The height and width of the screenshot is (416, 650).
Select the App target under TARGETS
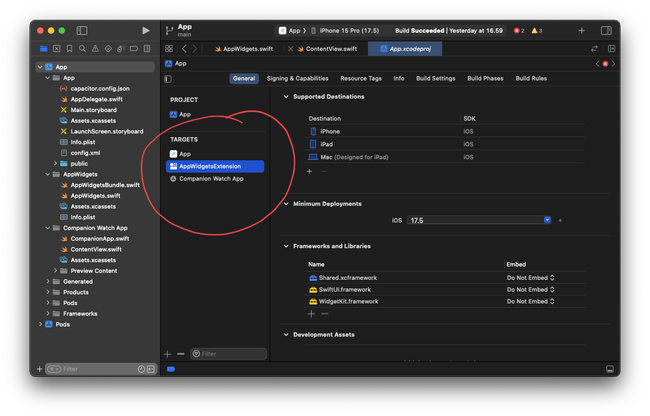coord(181,154)
